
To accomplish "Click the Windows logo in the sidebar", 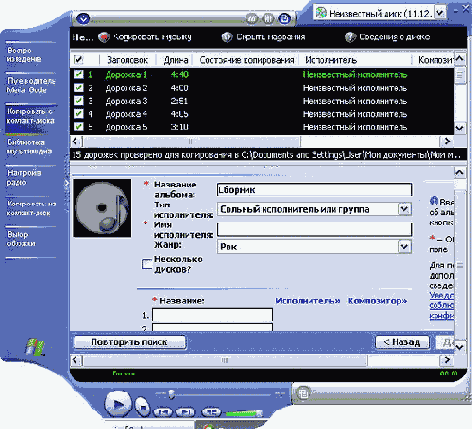I will [x=35, y=347].
